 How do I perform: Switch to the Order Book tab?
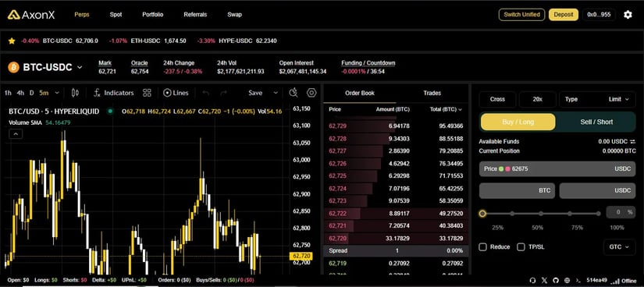tap(360, 94)
